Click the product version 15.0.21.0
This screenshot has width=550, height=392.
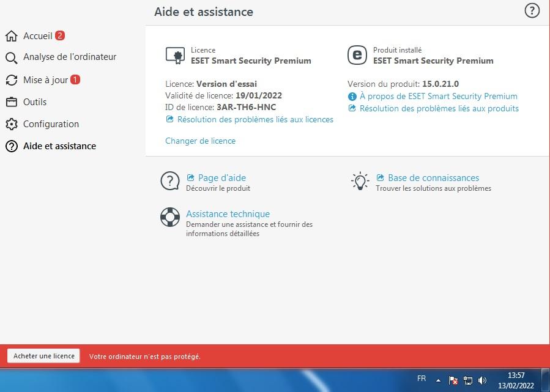[x=440, y=84]
